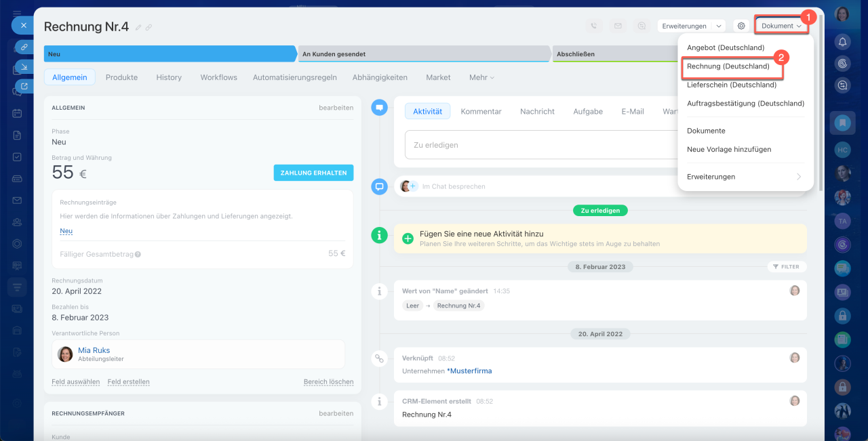
Task: Click the envelope email icon in header
Action: coord(618,26)
